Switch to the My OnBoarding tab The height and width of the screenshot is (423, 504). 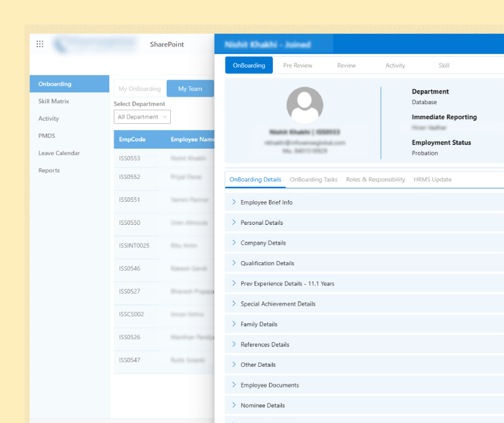[x=139, y=89]
